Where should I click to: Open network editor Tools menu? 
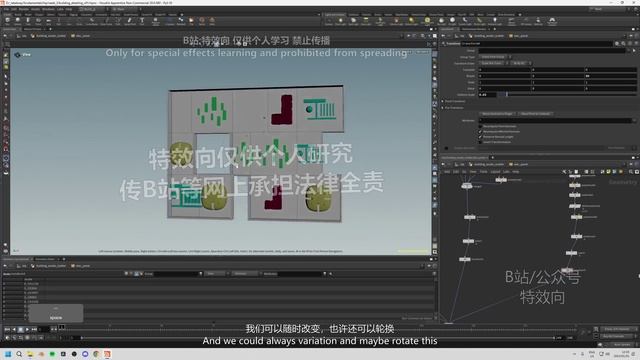pos(484,172)
